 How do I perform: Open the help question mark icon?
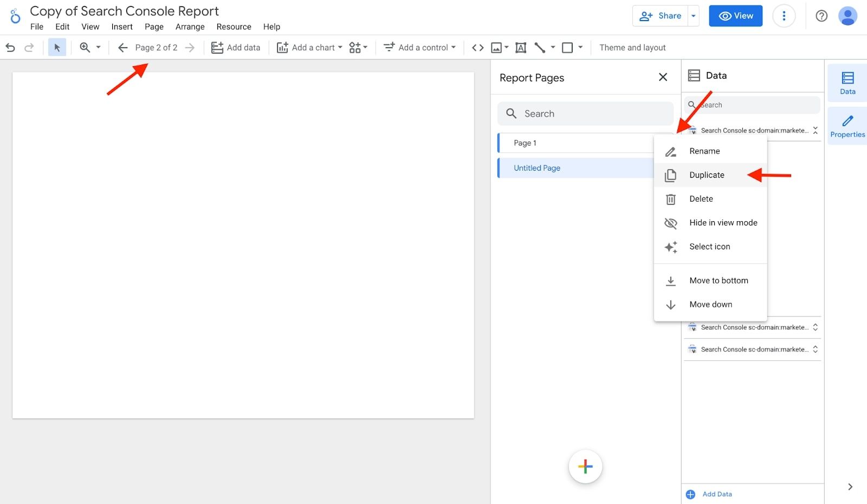(x=821, y=16)
